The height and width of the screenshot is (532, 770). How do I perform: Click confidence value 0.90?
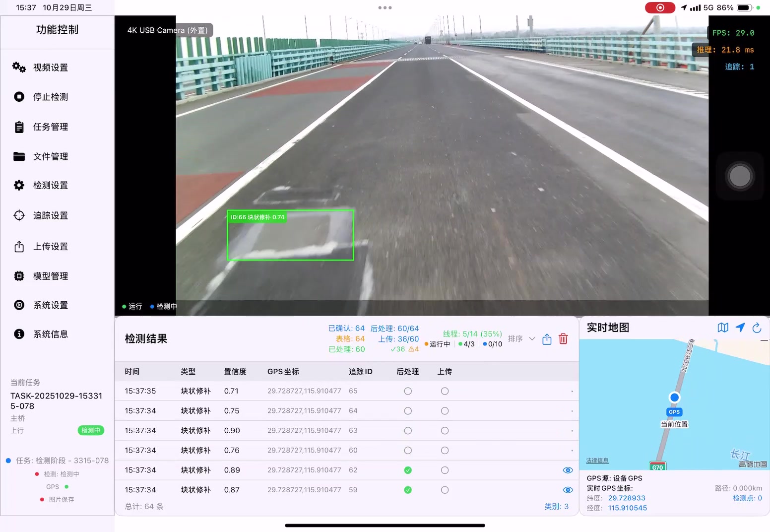pyautogui.click(x=232, y=431)
